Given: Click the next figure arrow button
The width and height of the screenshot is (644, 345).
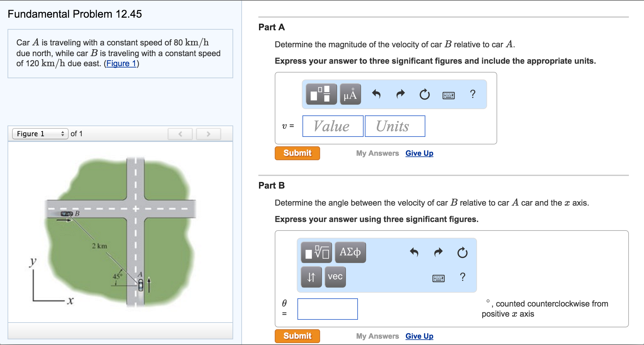Looking at the screenshot, I should click(208, 134).
